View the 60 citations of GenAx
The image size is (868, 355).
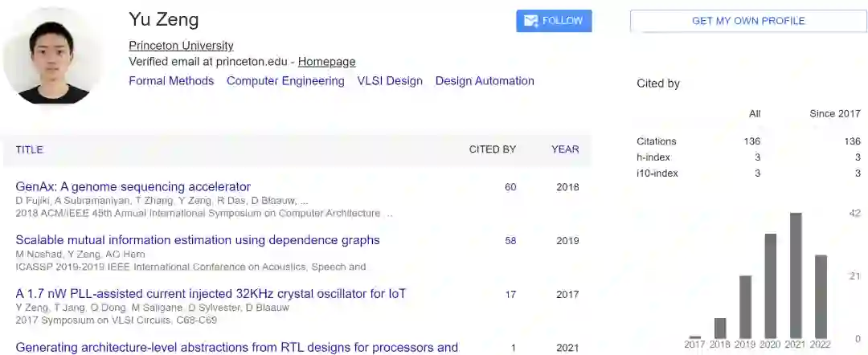tap(510, 187)
